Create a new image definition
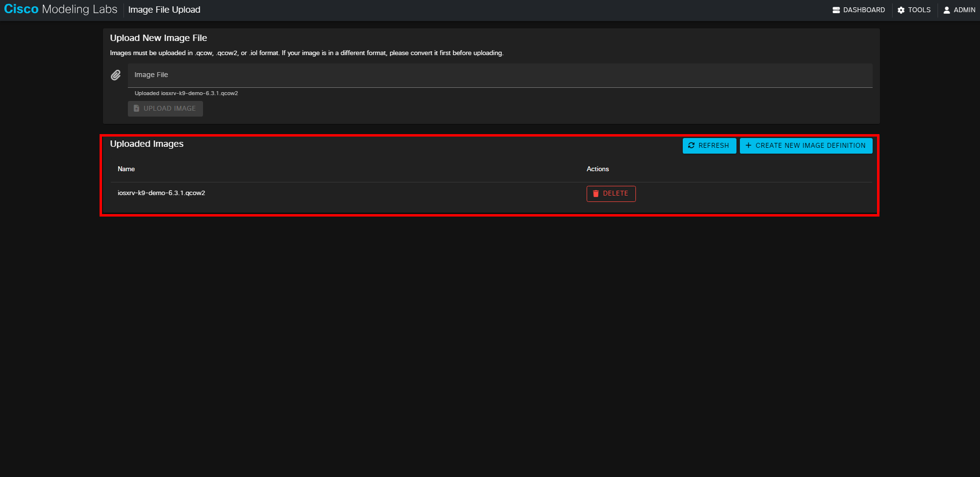The width and height of the screenshot is (980, 477). tap(806, 145)
